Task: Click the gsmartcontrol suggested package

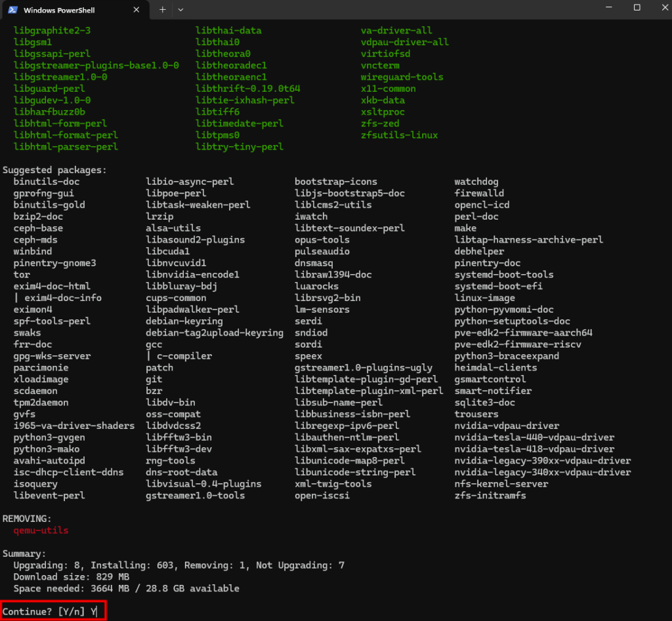Action: (x=490, y=380)
